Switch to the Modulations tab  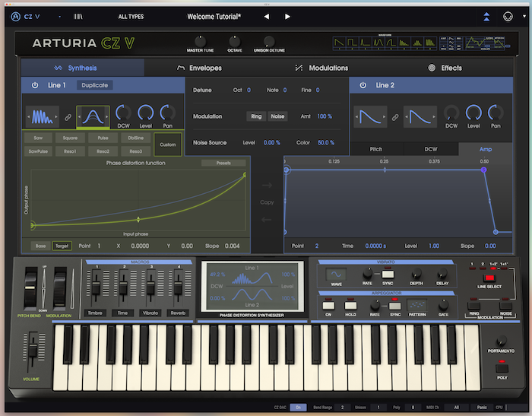click(321, 68)
